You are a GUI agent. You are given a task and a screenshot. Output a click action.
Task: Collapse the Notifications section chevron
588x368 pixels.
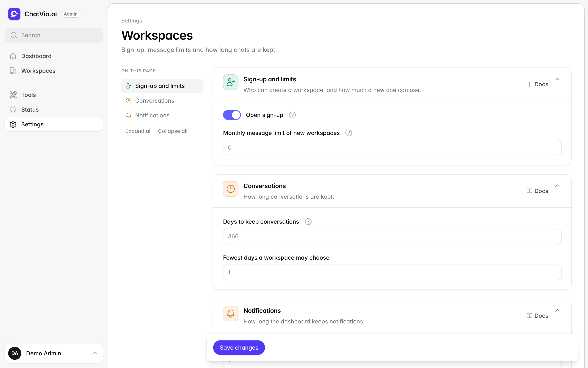click(x=557, y=311)
